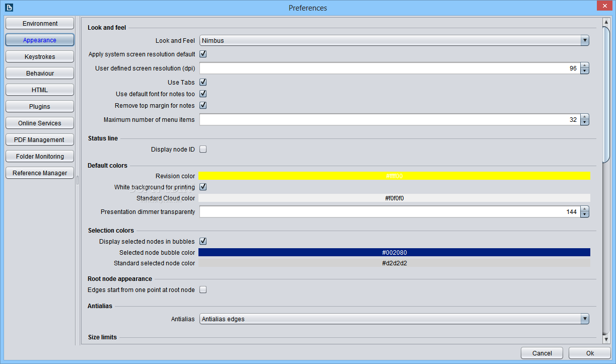This screenshot has width=616, height=364.
Task: Open the Environment preferences tab
Action: pyautogui.click(x=40, y=24)
